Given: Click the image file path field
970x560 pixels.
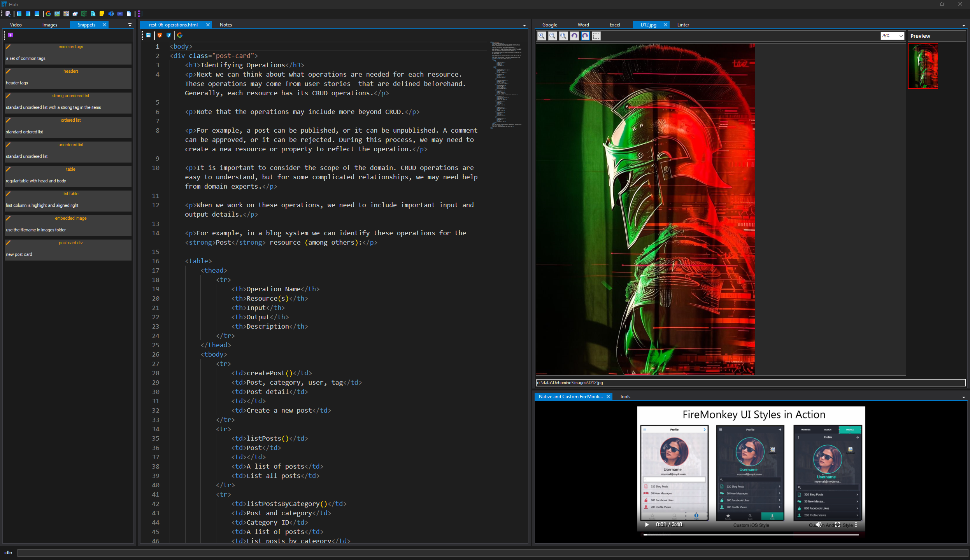Looking at the screenshot, I should (751, 383).
